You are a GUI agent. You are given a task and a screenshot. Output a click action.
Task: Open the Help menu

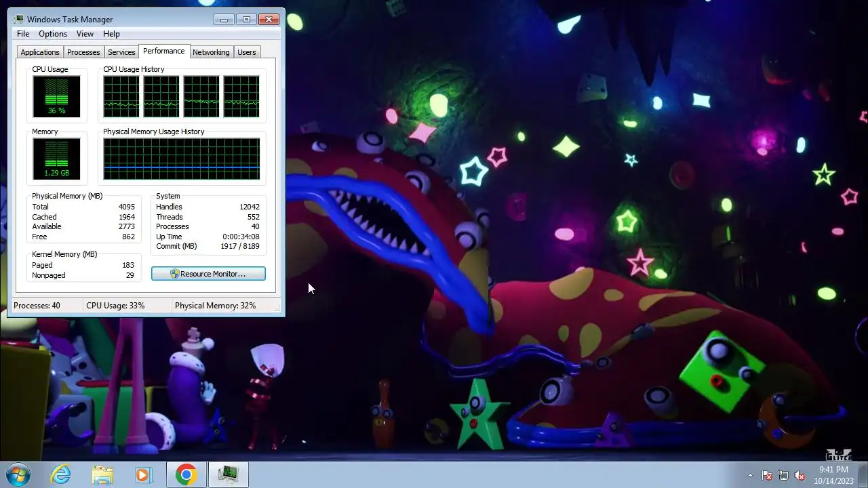pyautogui.click(x=111, y=34)
